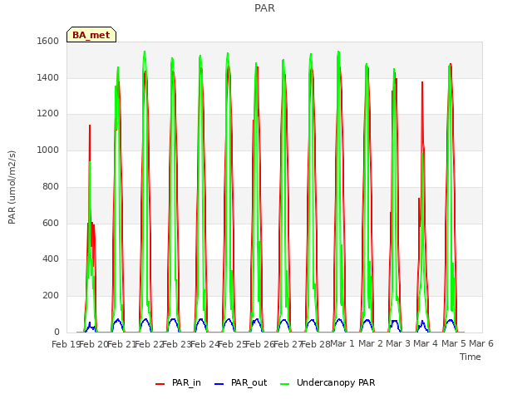This screenshot has height=399, width=532.
Task: Click the red PAR_in spike on Feb 20
Action: pyautogui.click(x=90, y=142)
